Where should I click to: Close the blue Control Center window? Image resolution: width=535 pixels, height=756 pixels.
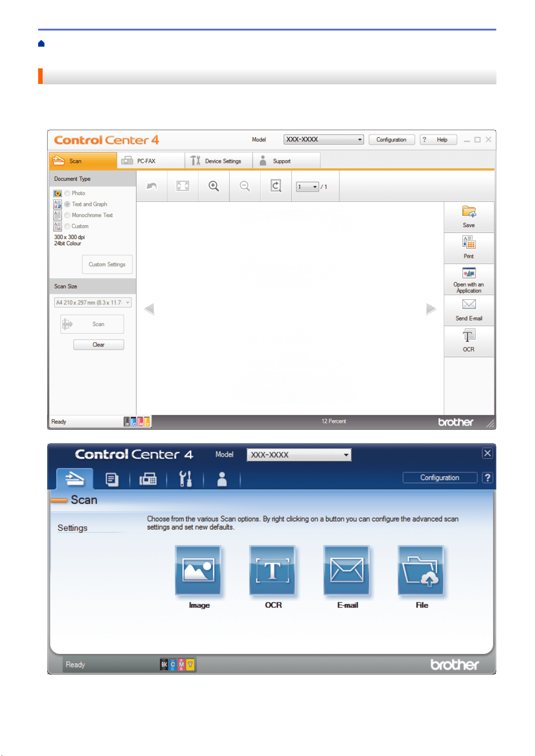coord(487,453)
